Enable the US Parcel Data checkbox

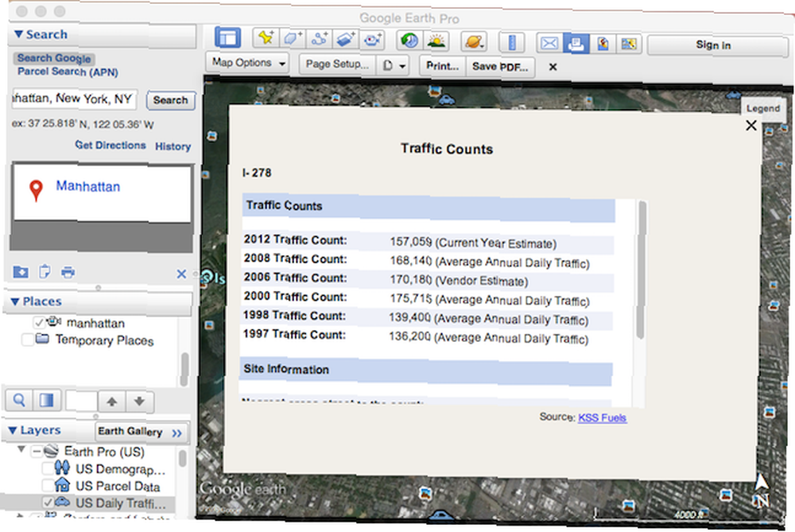coord(48,485)
